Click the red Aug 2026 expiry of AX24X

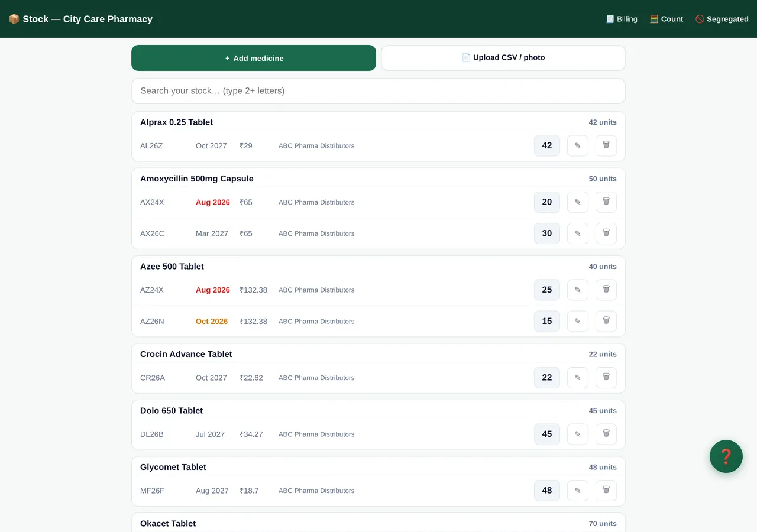pos(213,202)
